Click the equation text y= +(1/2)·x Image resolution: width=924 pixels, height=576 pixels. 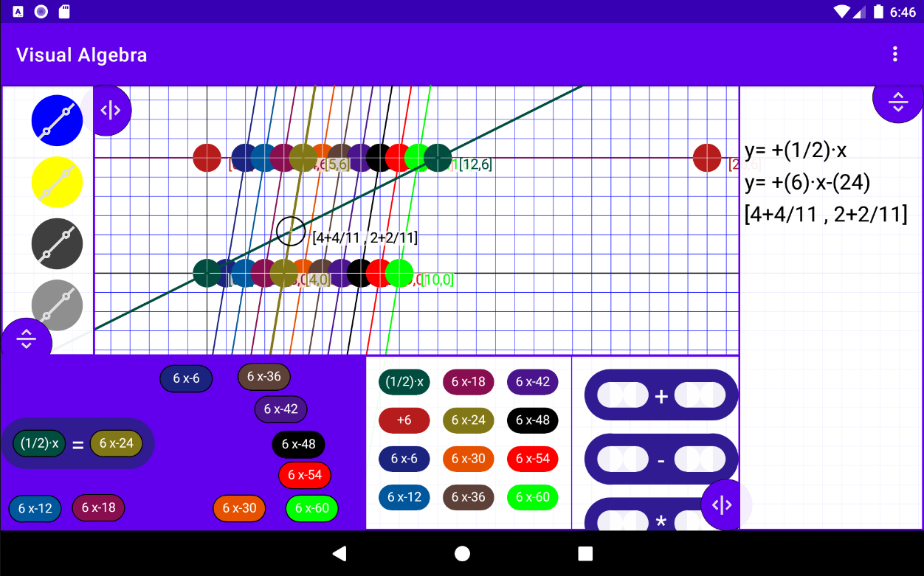(x=796, y=150)
